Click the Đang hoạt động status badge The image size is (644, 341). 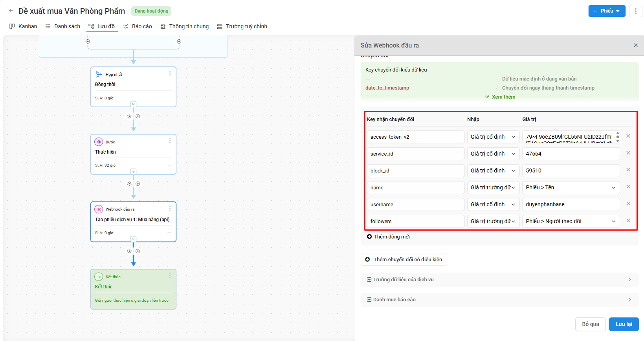[x=151, y=11]
